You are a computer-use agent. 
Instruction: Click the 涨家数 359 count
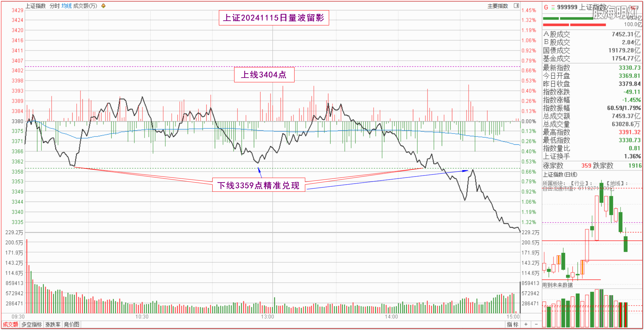point(586,166)
